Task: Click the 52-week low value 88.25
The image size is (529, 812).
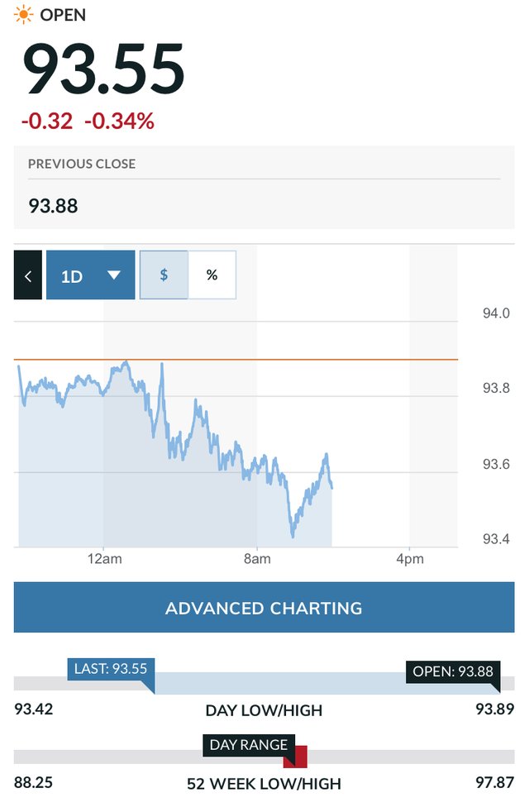Action: 33,782
